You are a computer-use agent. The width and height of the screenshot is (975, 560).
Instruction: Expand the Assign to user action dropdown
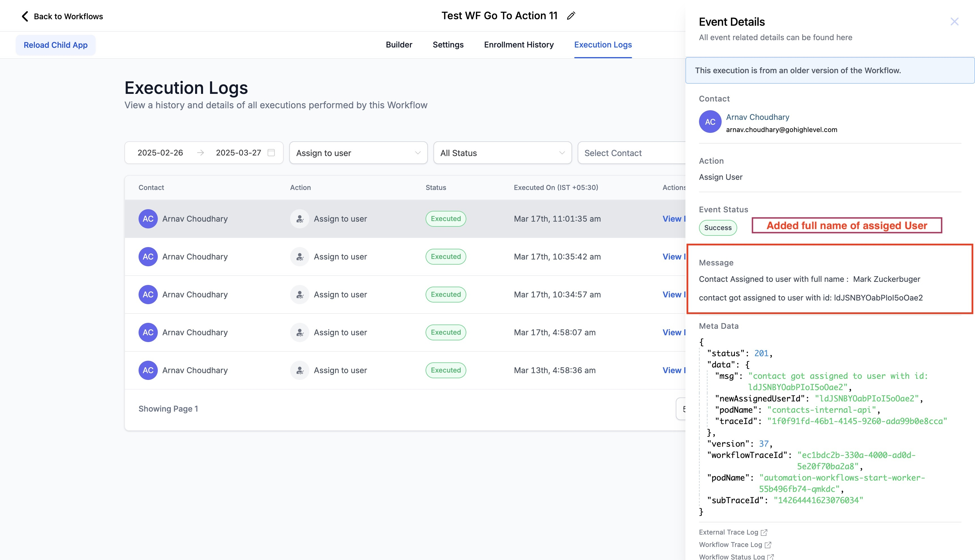(358, 153)
